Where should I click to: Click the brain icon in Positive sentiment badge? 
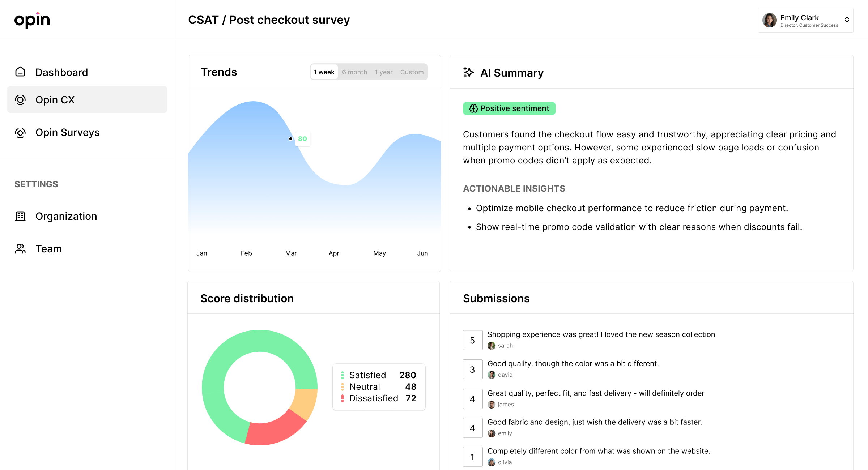tap(473, 108)
